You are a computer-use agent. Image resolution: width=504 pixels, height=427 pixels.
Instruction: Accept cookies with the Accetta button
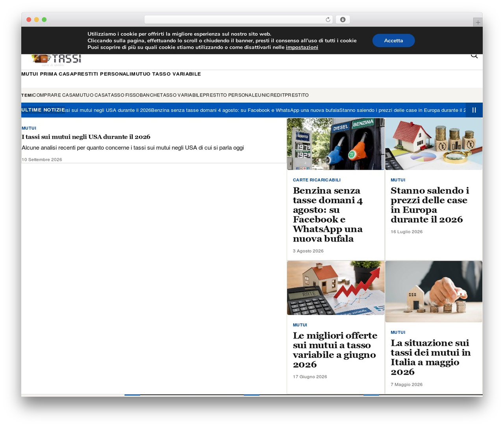tap(393, 41)
